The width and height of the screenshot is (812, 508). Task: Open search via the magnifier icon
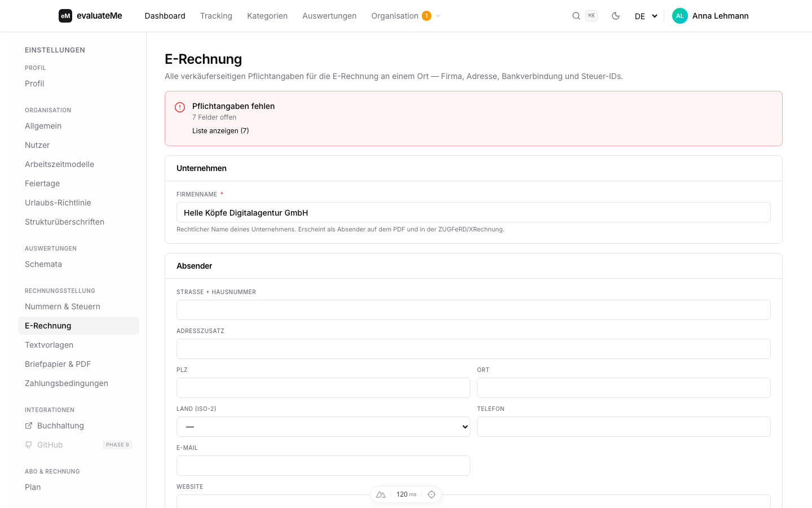click(x=576, y=16)
